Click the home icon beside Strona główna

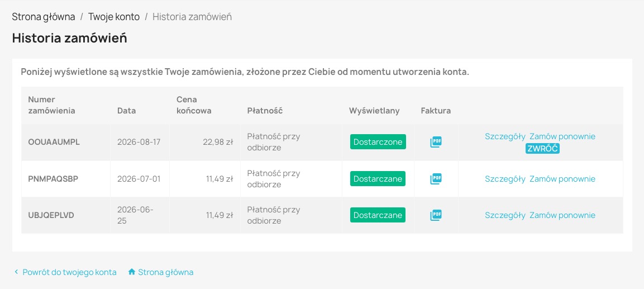tap(131, 272)
